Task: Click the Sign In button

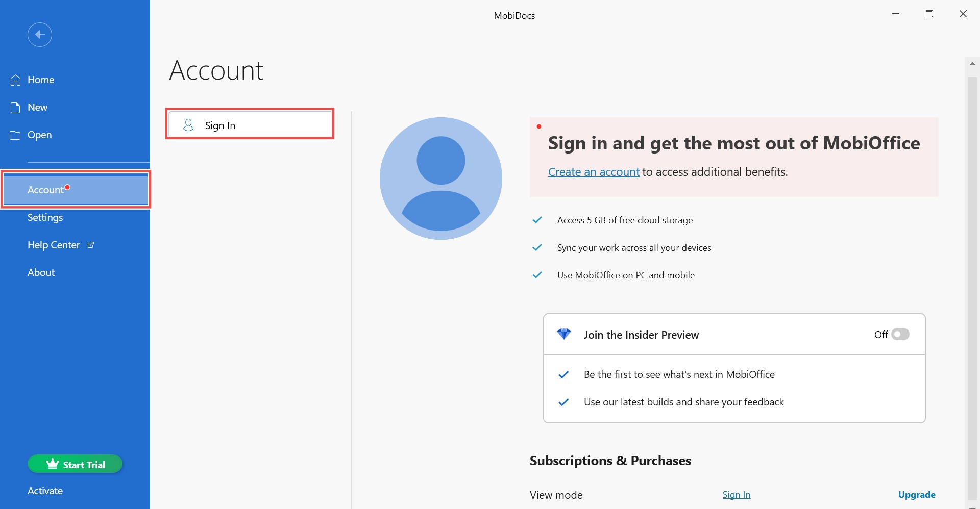Action: point(250,124)
